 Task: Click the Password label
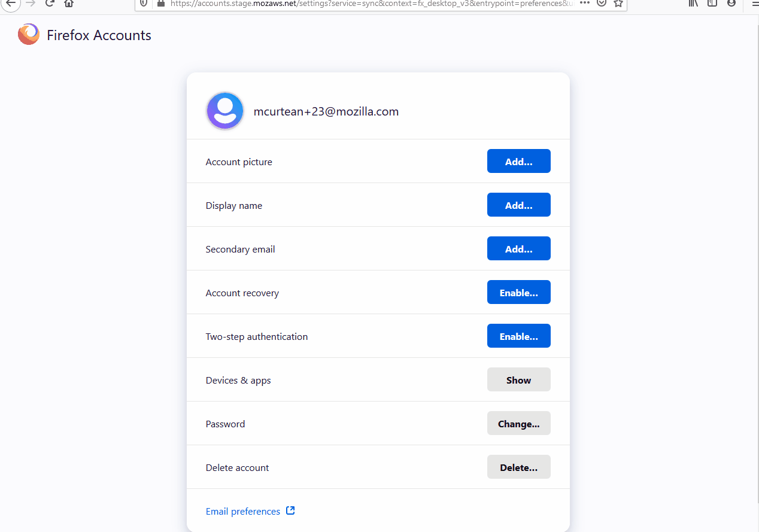click(x=226, y=424)
